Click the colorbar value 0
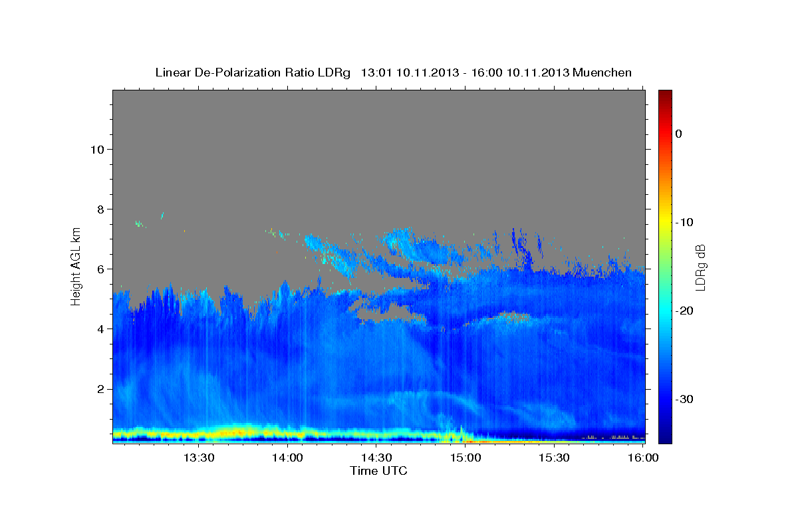 (679, 134)
